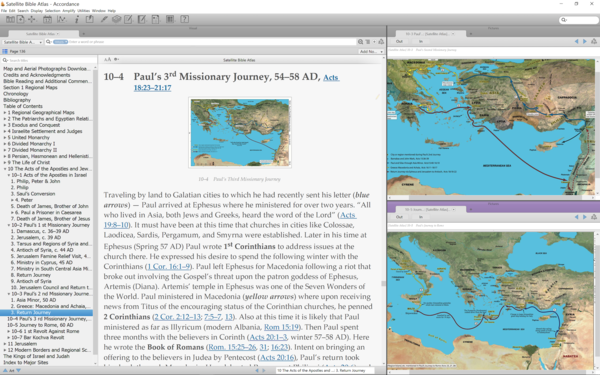
Task: Click previous arrow in top Pictures pane
Action: coord(577,41)
